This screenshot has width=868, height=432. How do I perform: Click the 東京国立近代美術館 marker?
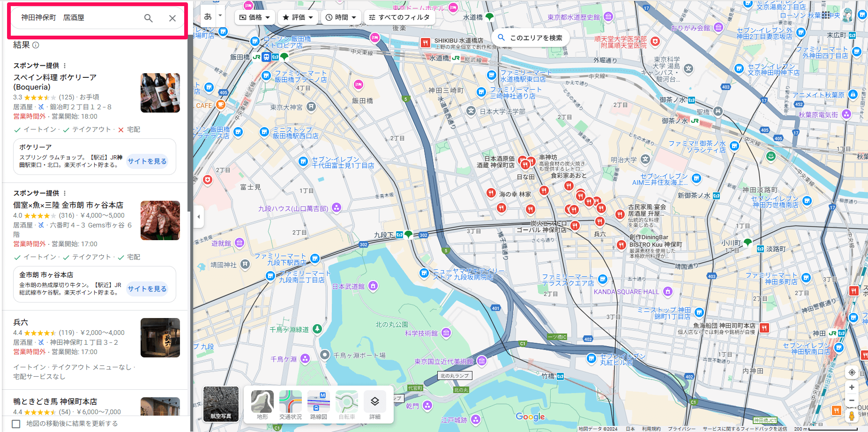tap(481, 361)
